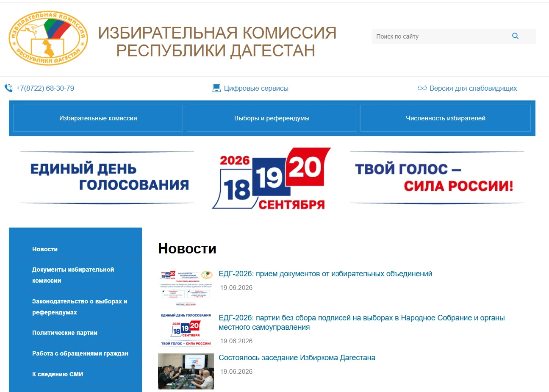The height and width of the screenshot is (392, 549).
Task: Open Избирательные комиссии menu
Action: tap(98, 118)
